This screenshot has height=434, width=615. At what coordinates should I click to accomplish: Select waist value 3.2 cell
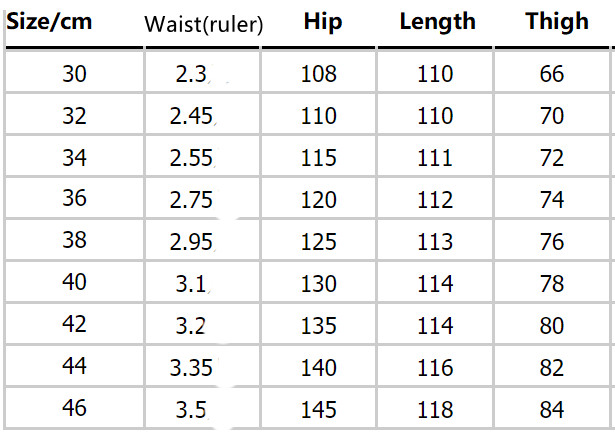pyautogui.click(x=191, y=326)
